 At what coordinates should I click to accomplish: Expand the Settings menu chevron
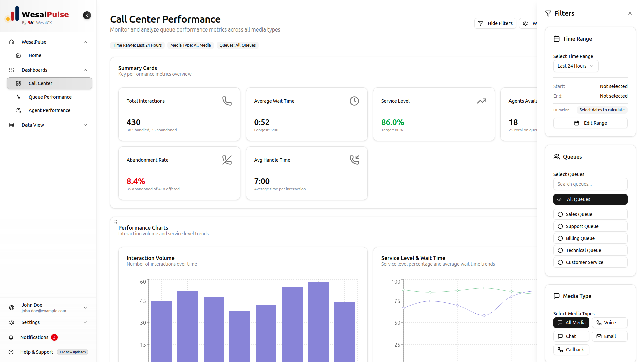pyautogui.click(x=85, y=322)
